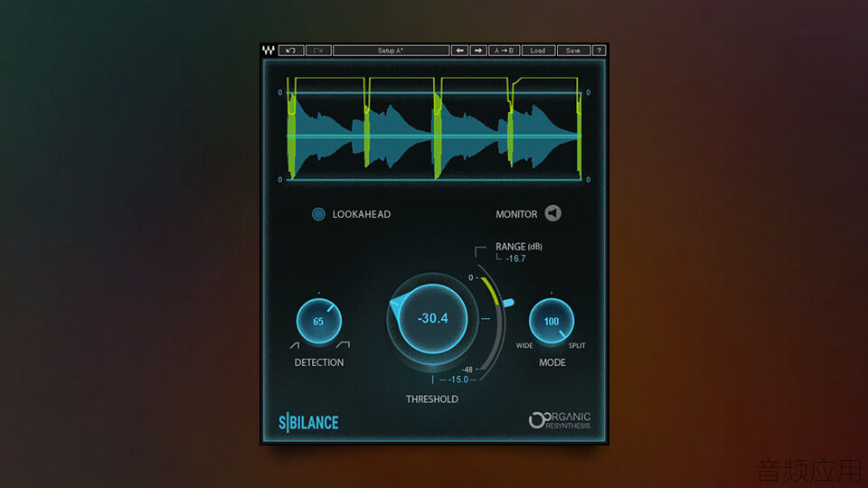This screenshot has width=868, height=488.
Task: Click the RANGE (dB) label
Action: point(519,247)
